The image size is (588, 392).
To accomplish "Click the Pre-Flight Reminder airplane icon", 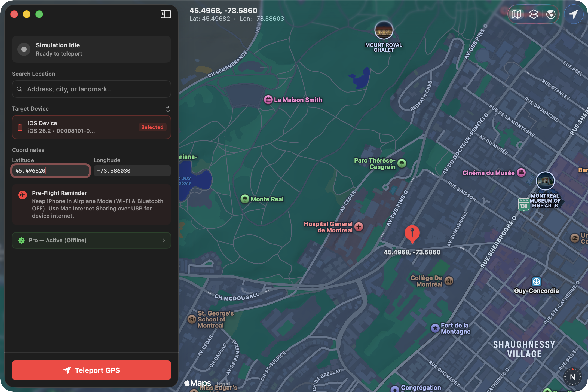I will (23, 195).
